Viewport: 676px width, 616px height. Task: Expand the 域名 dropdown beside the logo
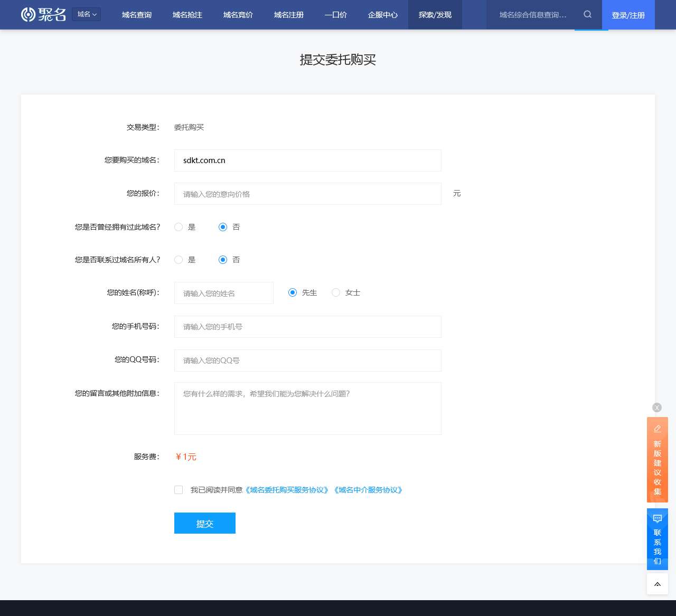click(87, 14)
